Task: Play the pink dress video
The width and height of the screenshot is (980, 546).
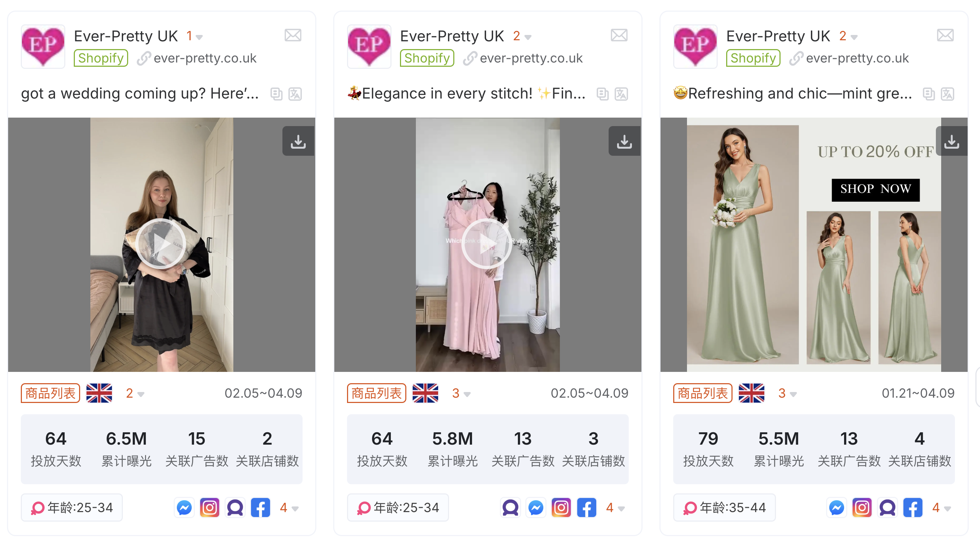Action: (486, 244)
